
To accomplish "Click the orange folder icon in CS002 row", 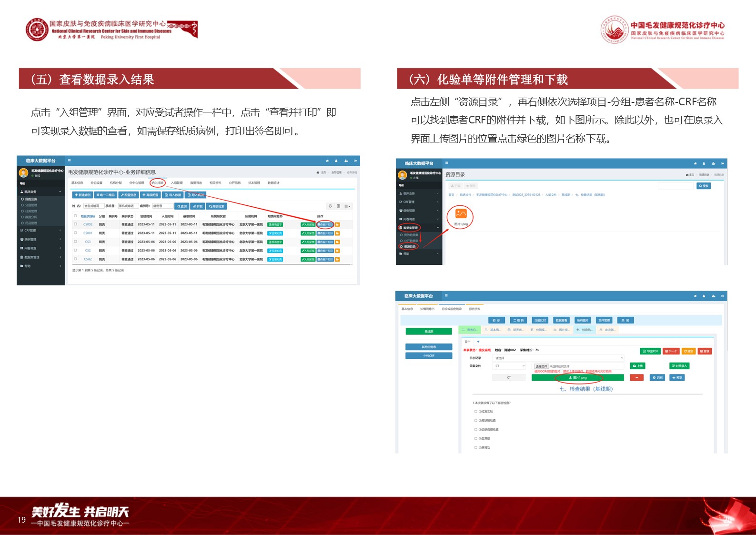I will 337,224.
